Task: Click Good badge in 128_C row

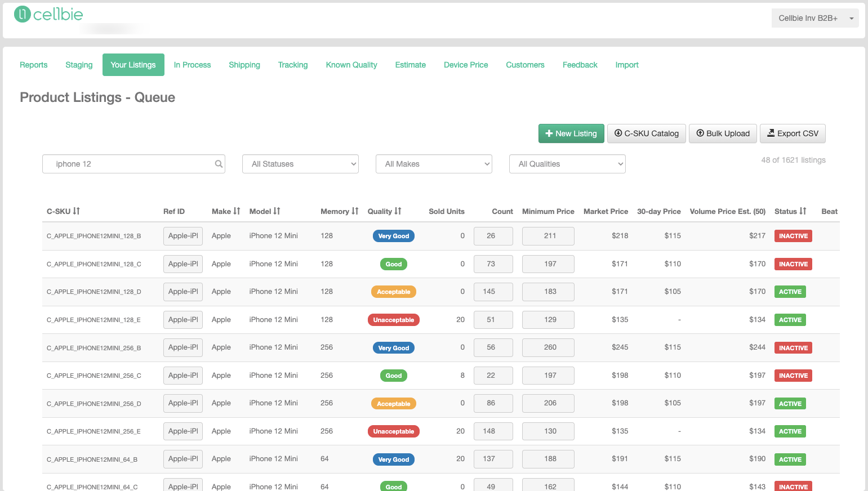Action: [394, 264]
